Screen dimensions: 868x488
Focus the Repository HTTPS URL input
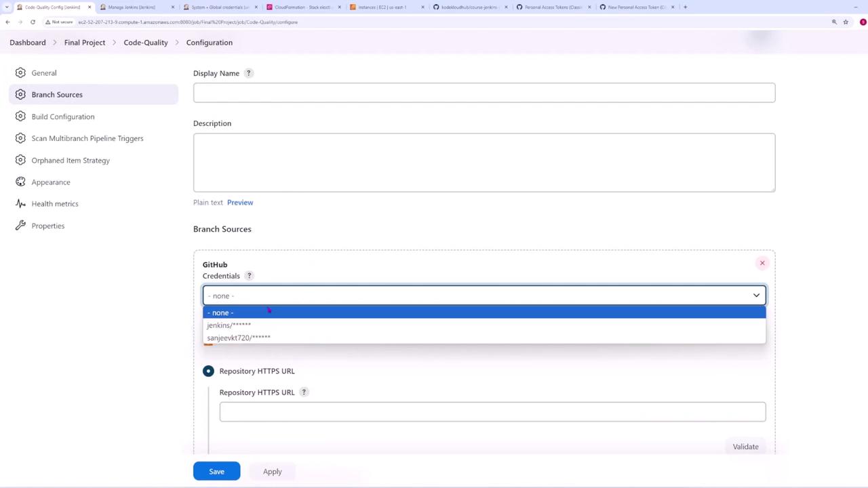click(492, 411)
